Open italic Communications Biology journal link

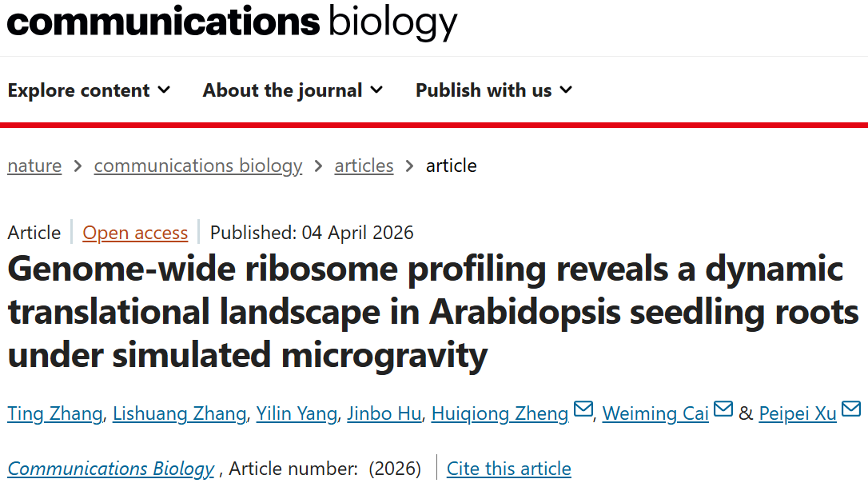pos(111,469)
